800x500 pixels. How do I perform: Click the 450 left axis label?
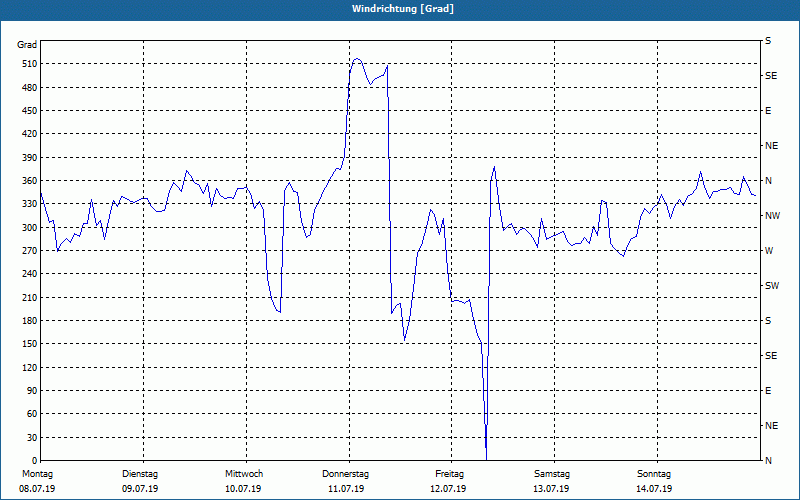29,111
